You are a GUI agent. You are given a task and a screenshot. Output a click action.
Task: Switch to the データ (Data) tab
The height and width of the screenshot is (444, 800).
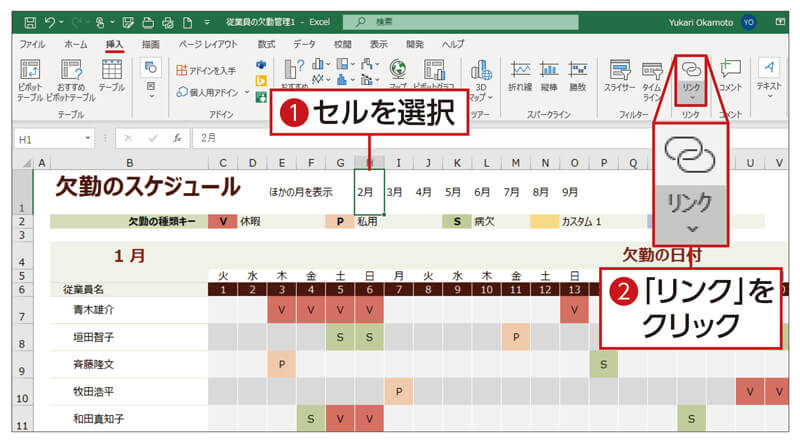coord(304,44)
